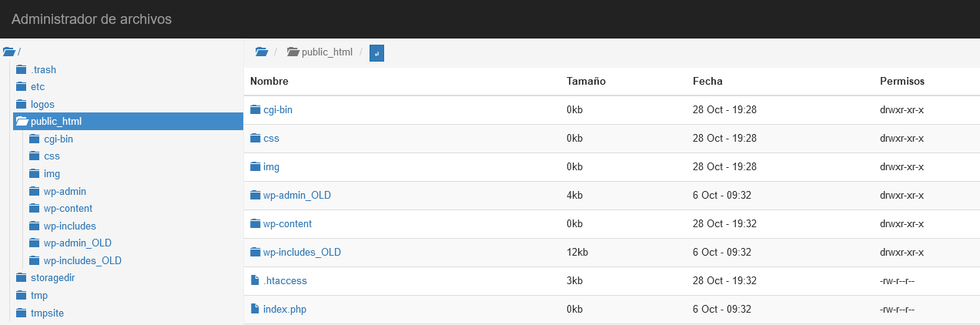Collapse the public_html tree node
This screenshot has height=325, width=980.
coord(22,122)
